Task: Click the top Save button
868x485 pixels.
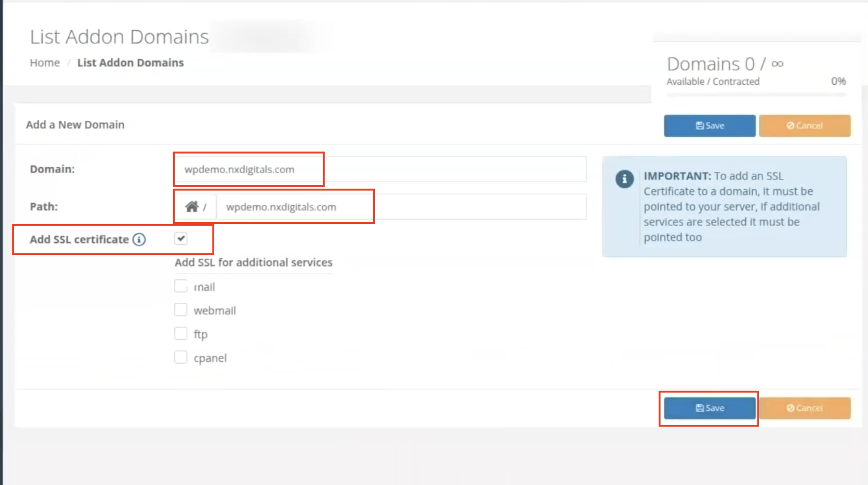Action: (x=709, y=126)
